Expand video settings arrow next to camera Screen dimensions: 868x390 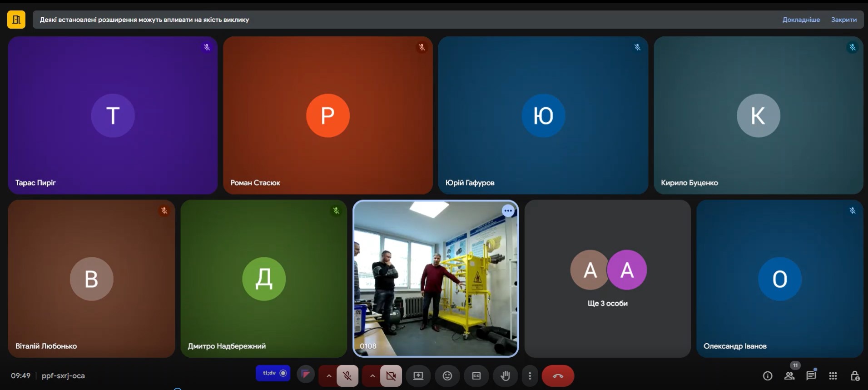coord(372,376)
